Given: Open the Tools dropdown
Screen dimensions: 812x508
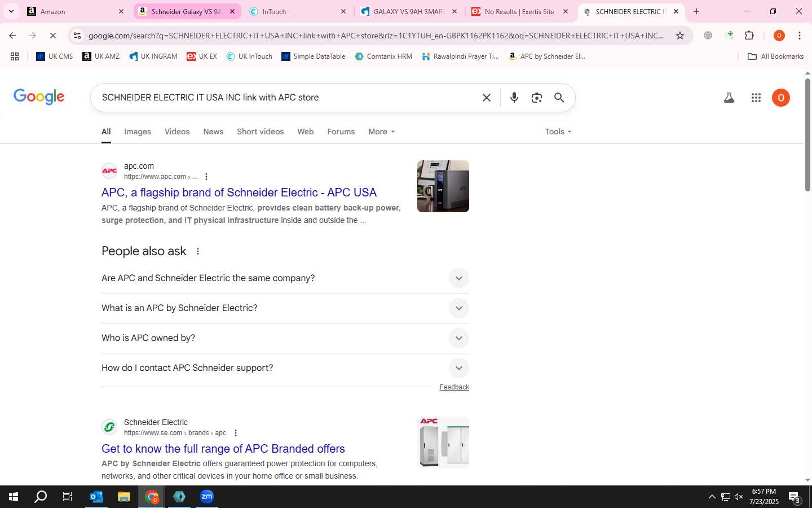Looking at the screenshot, I should coord(558,132).
